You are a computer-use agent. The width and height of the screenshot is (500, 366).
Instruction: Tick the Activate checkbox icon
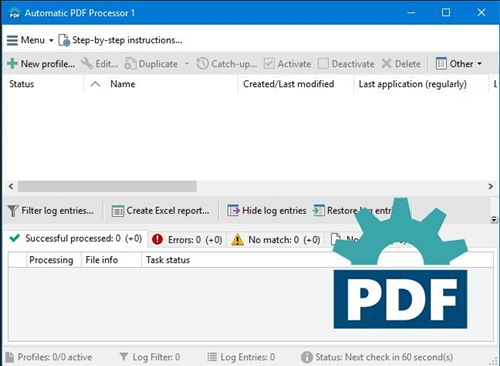pyautogui.click(x=269, y=63)
